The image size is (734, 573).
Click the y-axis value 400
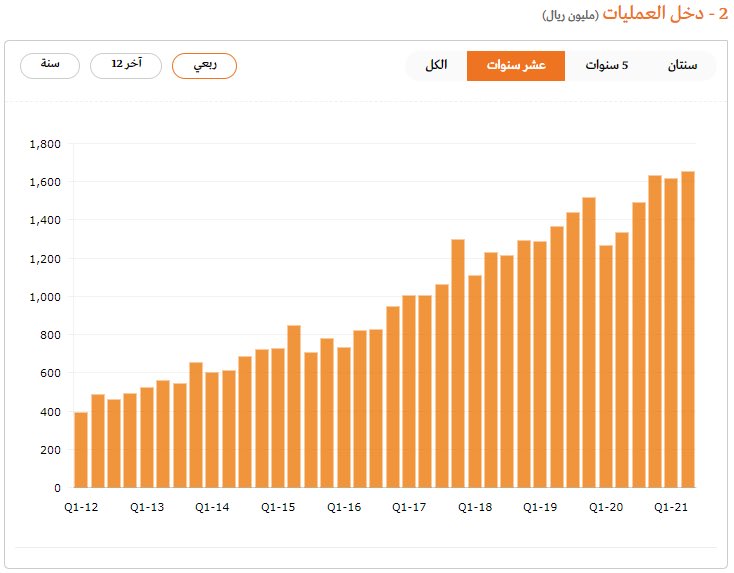(50, 412)
